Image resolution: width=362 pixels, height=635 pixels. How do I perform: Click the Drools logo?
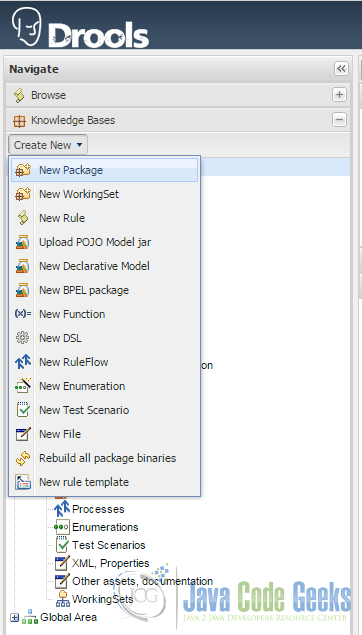[x=80, y=28]
